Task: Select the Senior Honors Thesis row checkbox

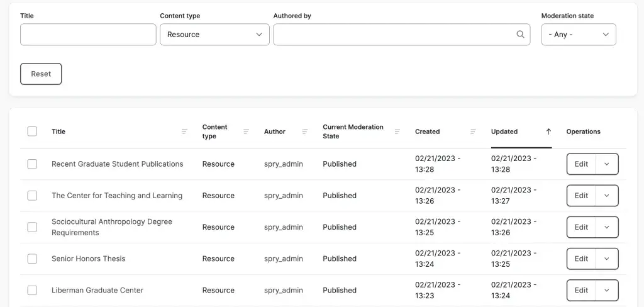Action: 32,259
